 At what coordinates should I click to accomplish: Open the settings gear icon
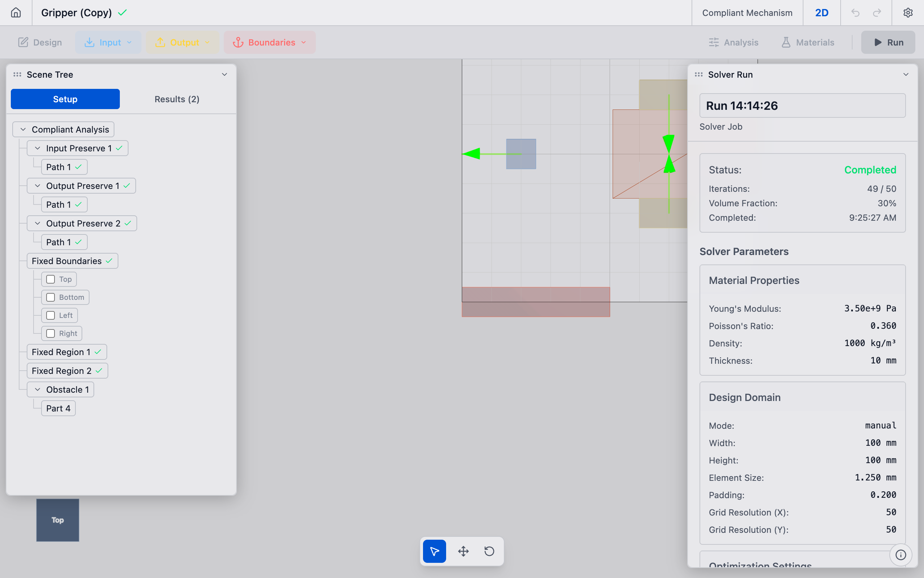point(908,13)
